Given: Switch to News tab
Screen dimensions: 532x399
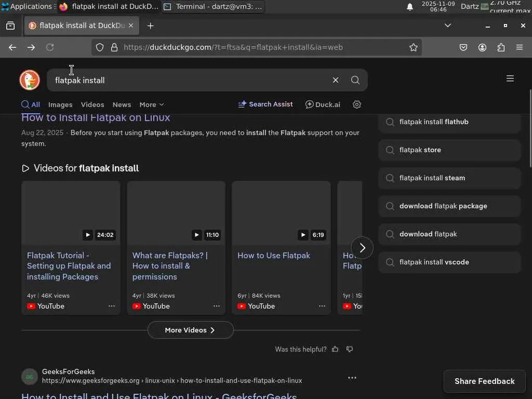Looking at the screenshot, I should (x=122, y=105).
